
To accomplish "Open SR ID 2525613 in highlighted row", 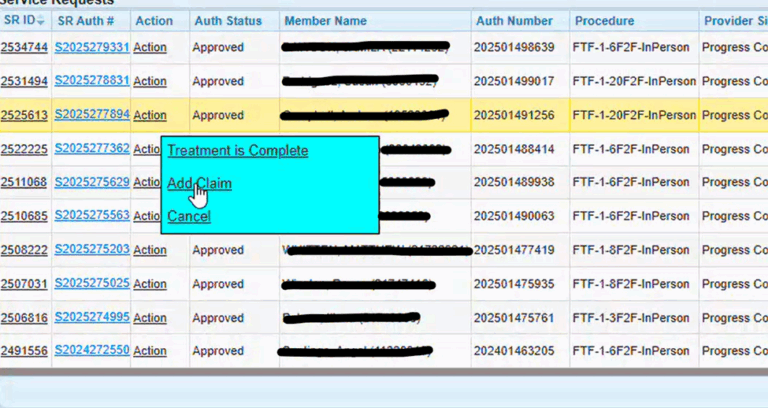I will [24, 115].
